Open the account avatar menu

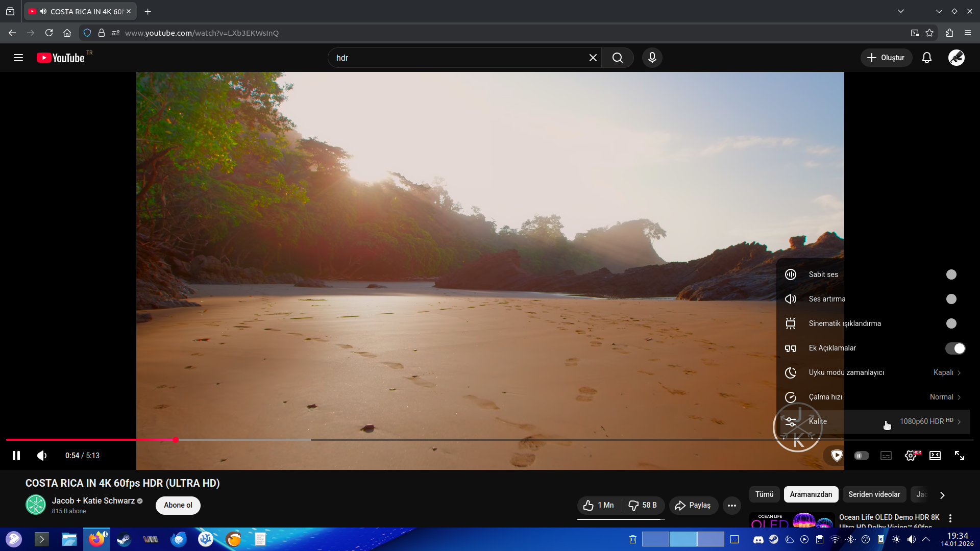pos(957,58)
